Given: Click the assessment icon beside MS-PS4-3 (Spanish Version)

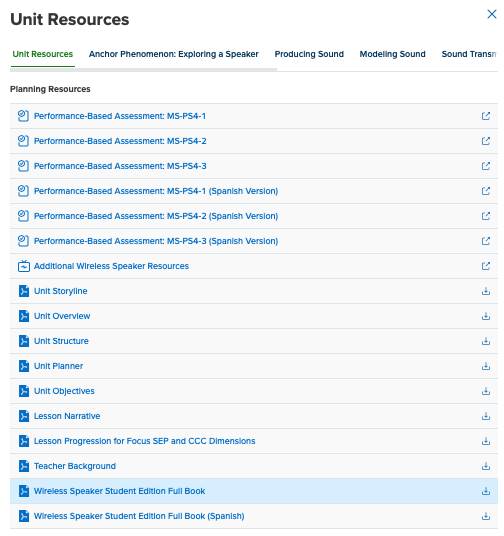Looking at the screenshot, I should click(23, 241).
